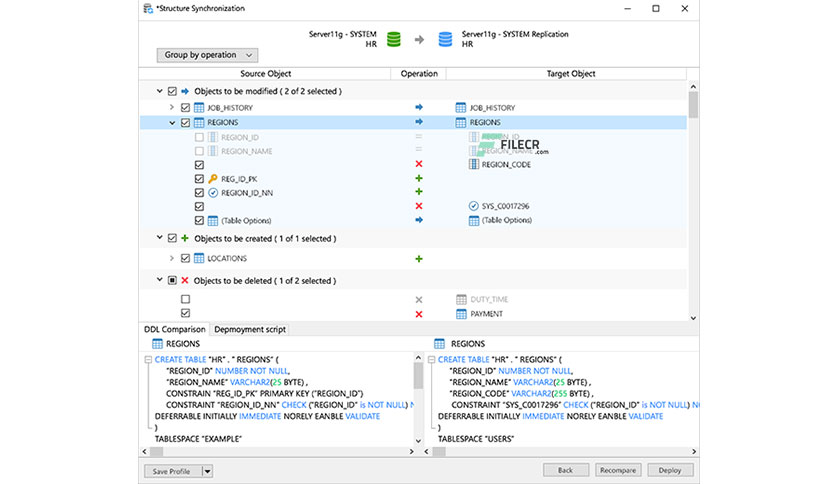
Task: Toggle the REG_ID_PK checkbox
Action: pos(199,179)
